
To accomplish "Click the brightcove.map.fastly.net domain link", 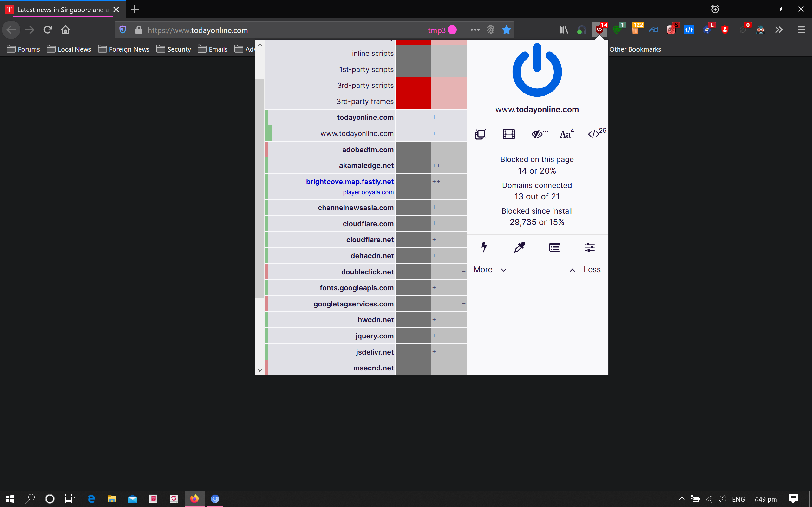I will click(350, 181).
